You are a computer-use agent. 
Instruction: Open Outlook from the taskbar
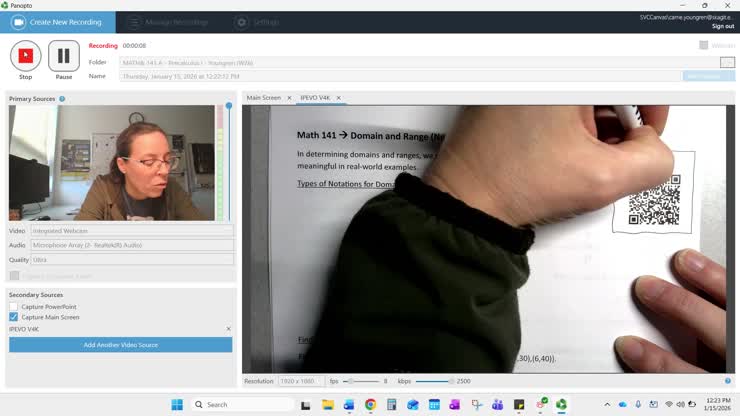coord(349,405)
